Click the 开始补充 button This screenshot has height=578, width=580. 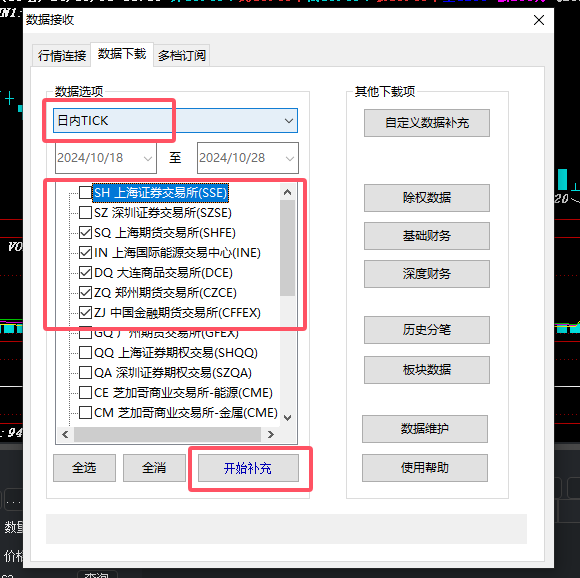pyautogui.click(x=248, y=468)
